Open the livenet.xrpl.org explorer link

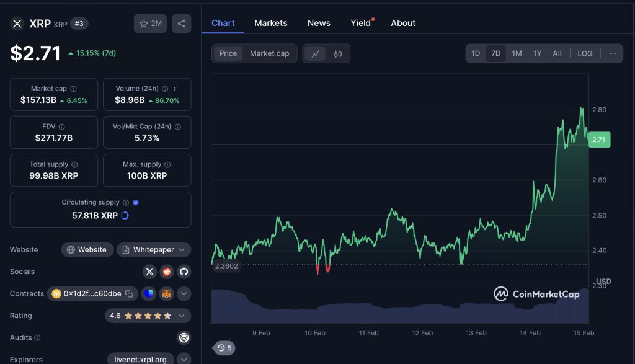point(140,359)
